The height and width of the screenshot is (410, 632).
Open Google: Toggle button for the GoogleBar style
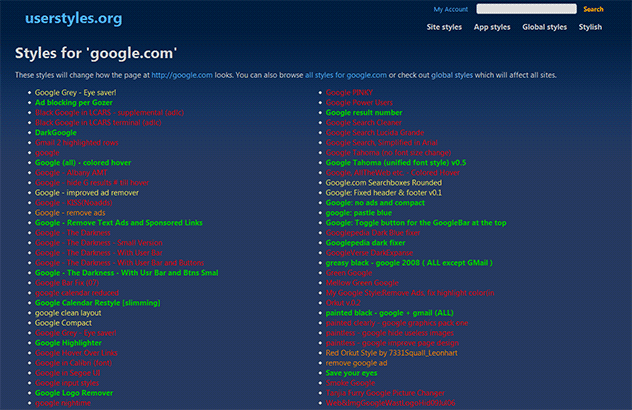coord(416,223)
